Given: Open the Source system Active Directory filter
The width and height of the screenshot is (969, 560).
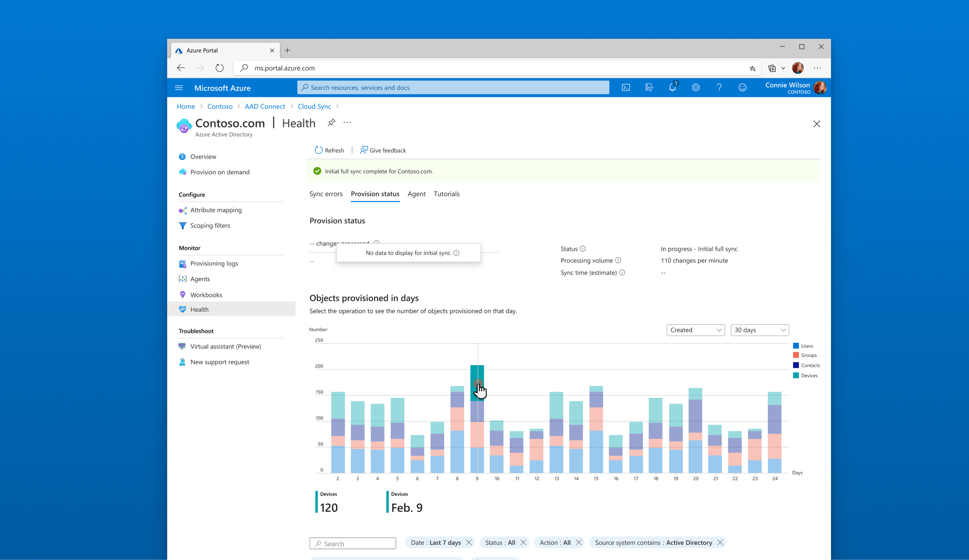Looking at the screenshot, I should coord(653,543).
